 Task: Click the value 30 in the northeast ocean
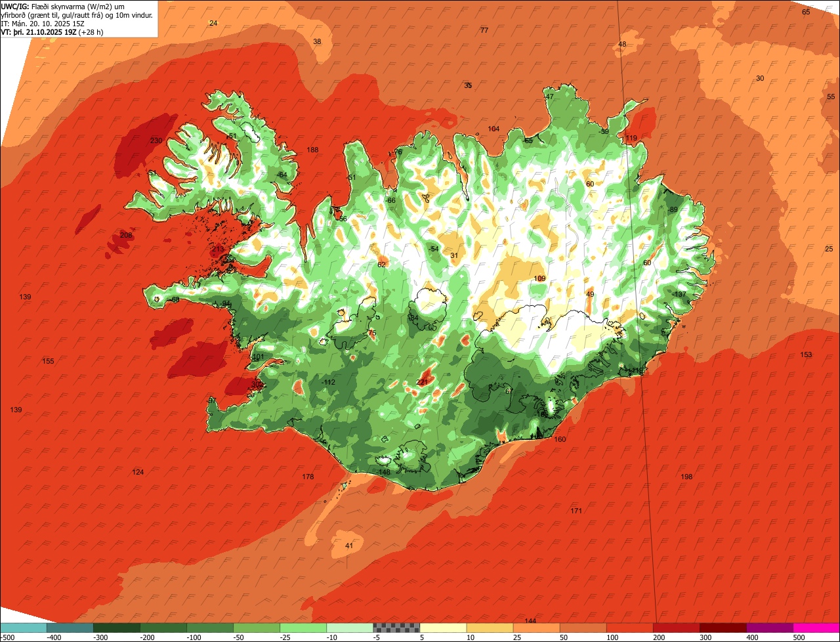click(x=760, y=79)
